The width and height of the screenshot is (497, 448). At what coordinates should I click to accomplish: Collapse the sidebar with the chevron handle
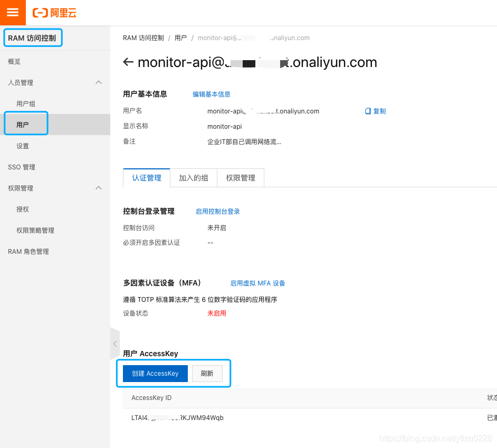coord(114,344)
